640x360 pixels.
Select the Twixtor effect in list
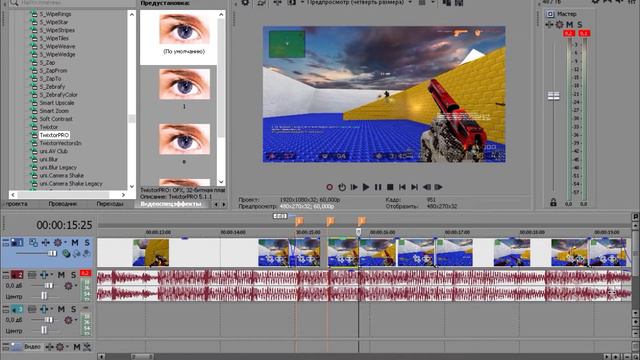point(49,127)
